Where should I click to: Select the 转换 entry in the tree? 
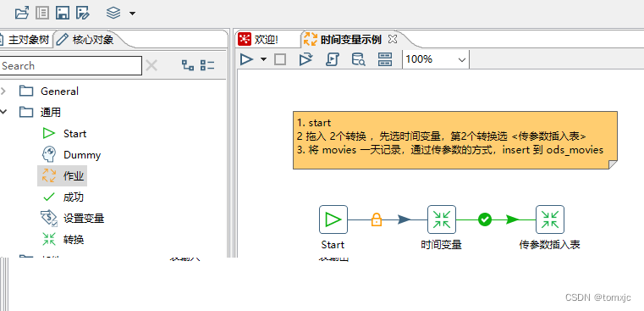74,240
